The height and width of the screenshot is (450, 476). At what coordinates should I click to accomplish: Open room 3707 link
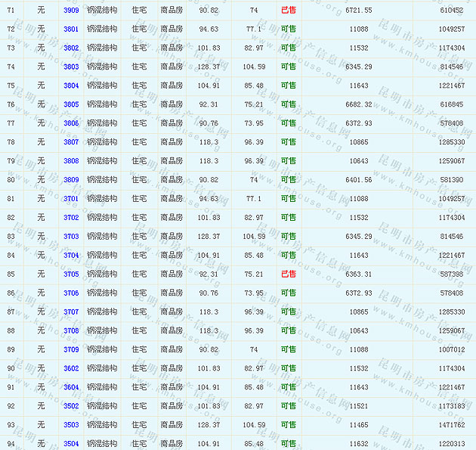tap(71, 312)
